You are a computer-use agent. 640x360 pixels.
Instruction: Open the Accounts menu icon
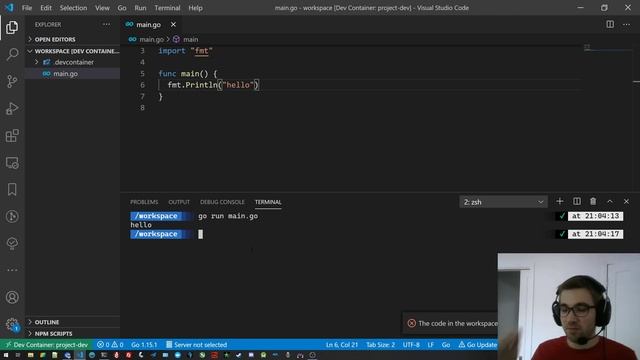tap(12, 297)
